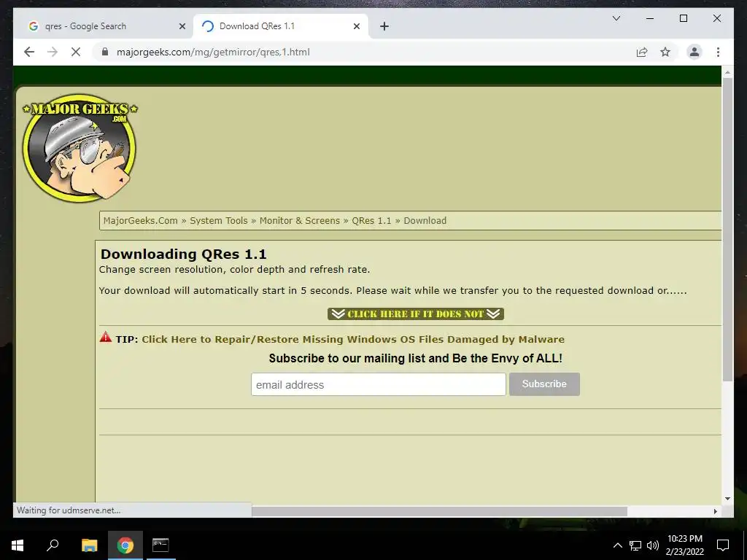Open the notification center icon
Image resolution: width=747 pixels, height=560 pixels.
pyautogui.click(x=723, y=545)
